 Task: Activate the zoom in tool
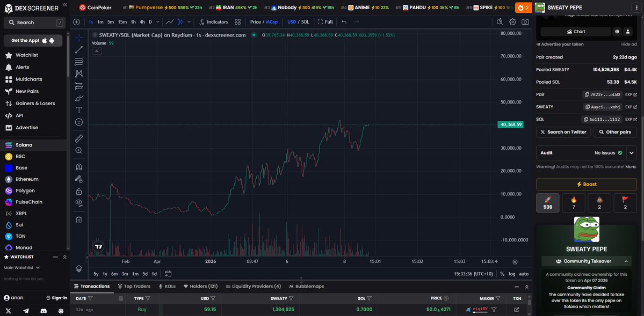point(79,151)
